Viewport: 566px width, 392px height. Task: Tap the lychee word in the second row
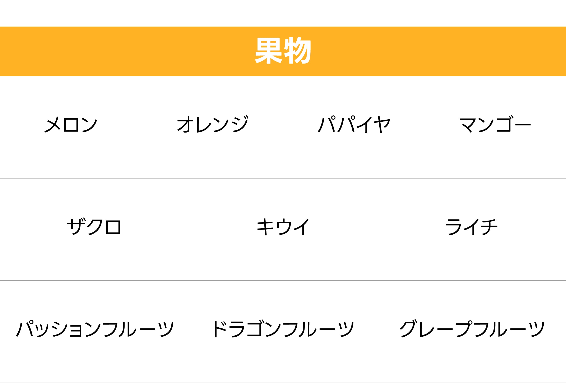(472, 227)
